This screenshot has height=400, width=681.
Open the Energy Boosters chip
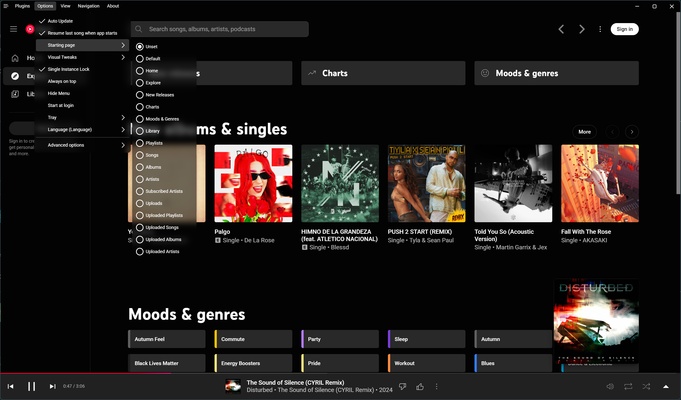click(x=253, y=363)
